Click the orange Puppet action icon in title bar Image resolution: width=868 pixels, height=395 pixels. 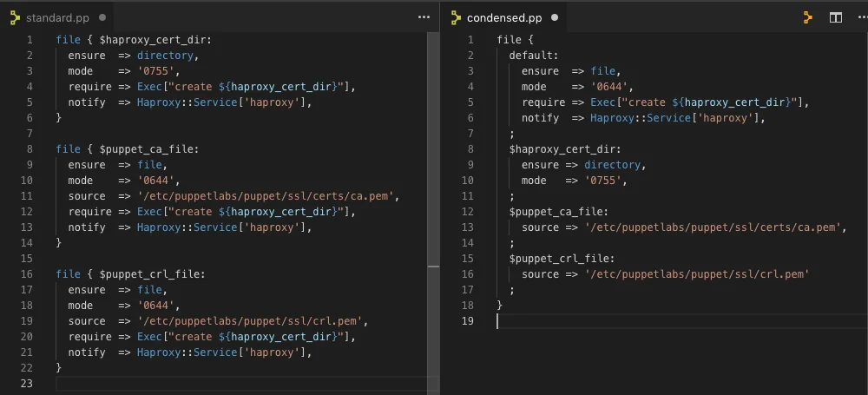(x=808, y=17)
